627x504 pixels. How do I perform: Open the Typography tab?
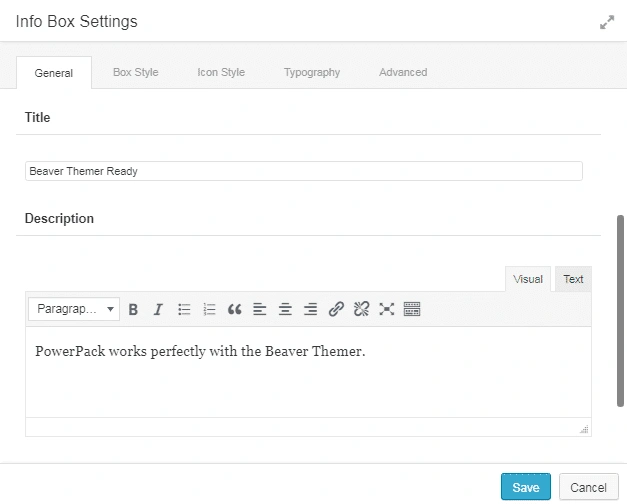(x=311, y=73)
